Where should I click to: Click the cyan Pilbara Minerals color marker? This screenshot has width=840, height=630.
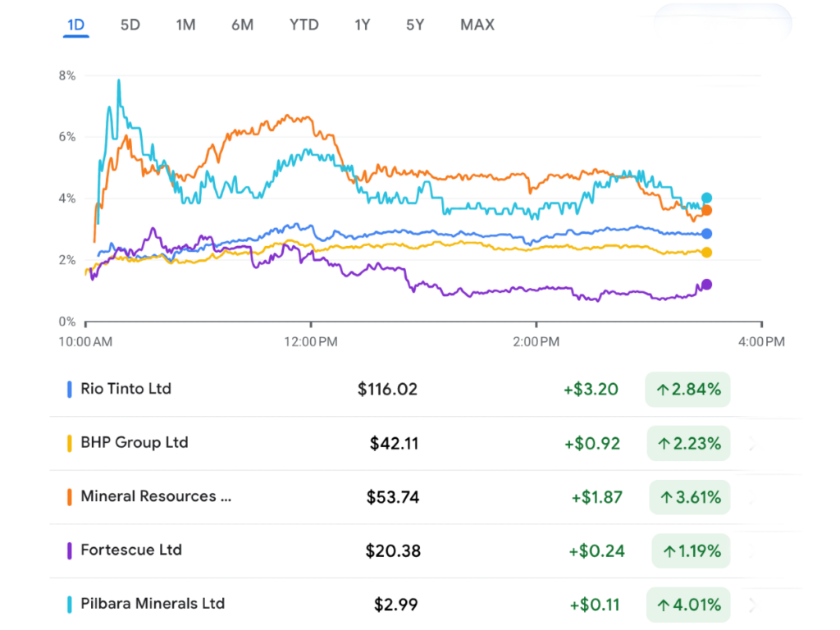[69, 605]
